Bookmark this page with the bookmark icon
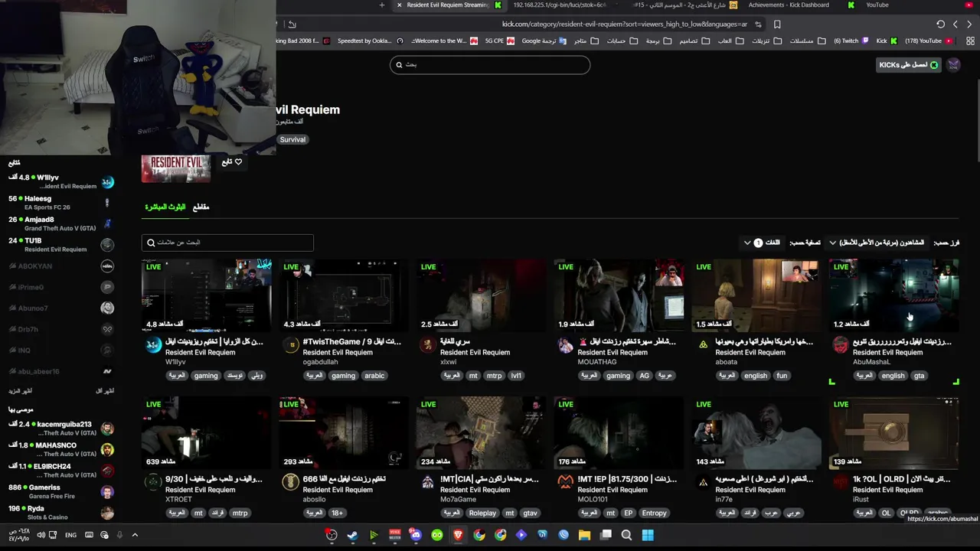Viewport: 980px width, 551px height. coord(777,24)
